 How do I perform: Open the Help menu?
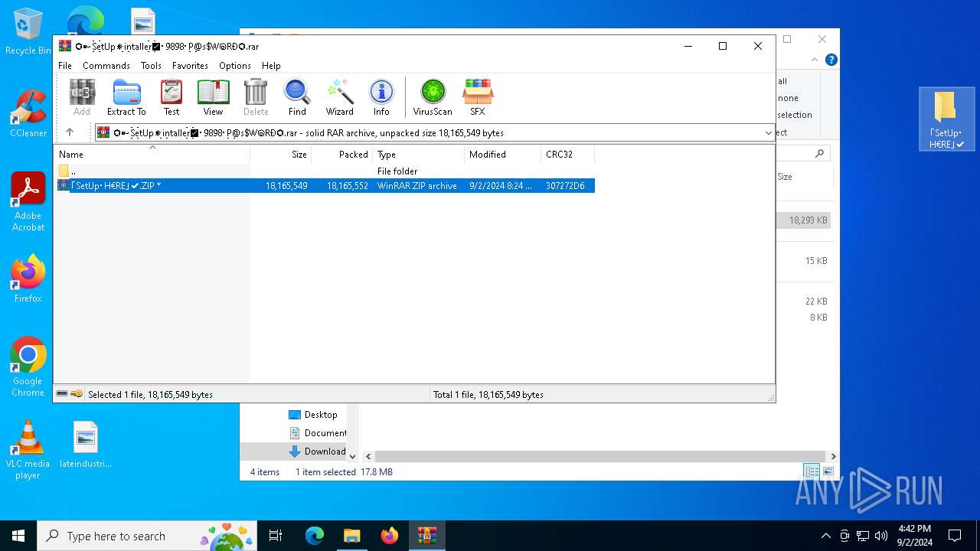pos(271,66)
